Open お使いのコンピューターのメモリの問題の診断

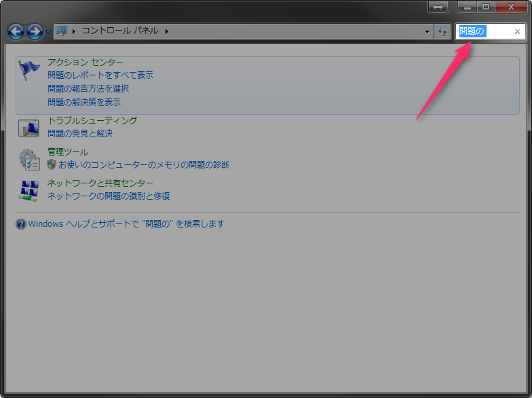point(144,164)
